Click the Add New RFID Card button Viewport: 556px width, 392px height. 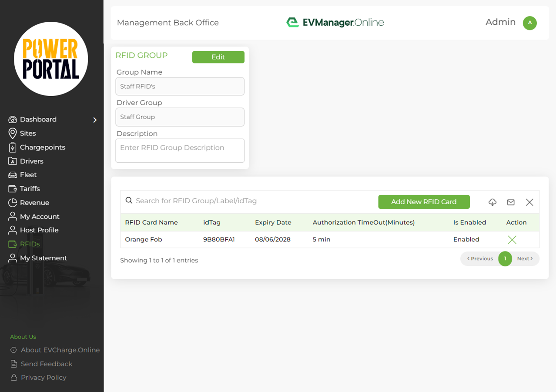coord(423,201)
